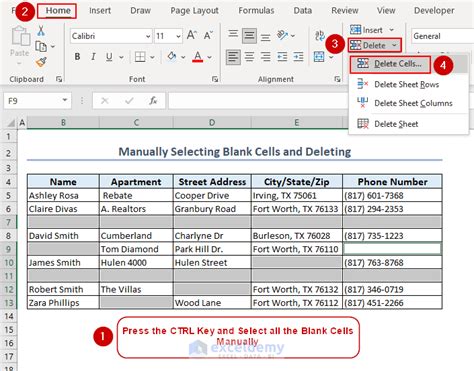Apply cell Borders icon
The width and height of the screenshot is (474, 371).
[x=140, y=57]
